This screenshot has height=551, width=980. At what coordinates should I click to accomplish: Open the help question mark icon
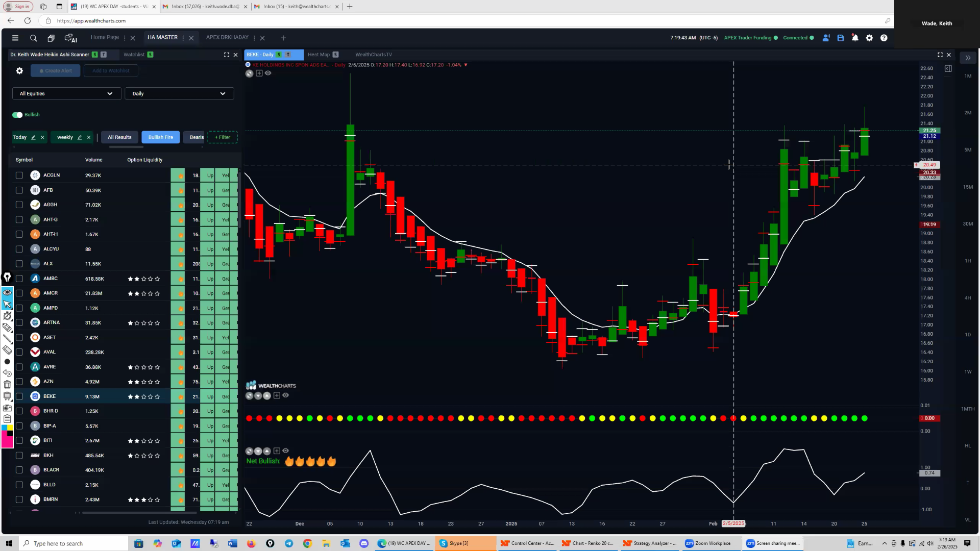coord(884,38)
